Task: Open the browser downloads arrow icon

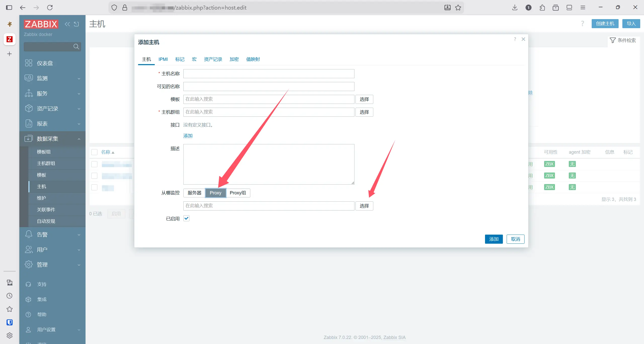Action: click(x=515, y=8)
